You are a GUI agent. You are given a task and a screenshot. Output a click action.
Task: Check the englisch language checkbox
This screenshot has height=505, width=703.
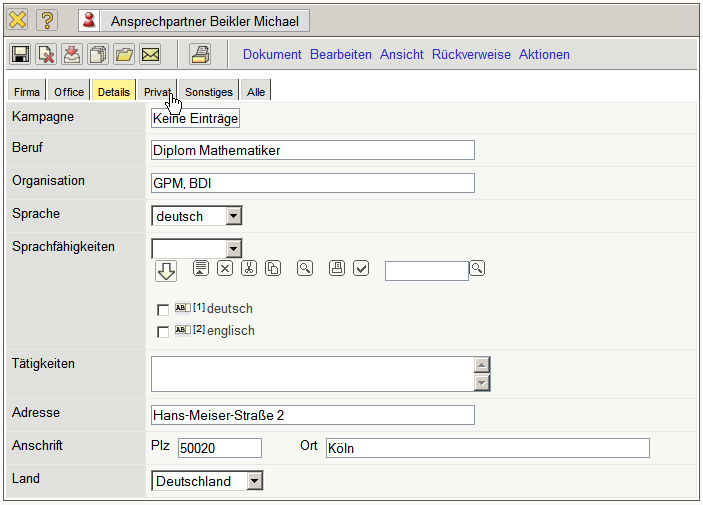[163, 332]
